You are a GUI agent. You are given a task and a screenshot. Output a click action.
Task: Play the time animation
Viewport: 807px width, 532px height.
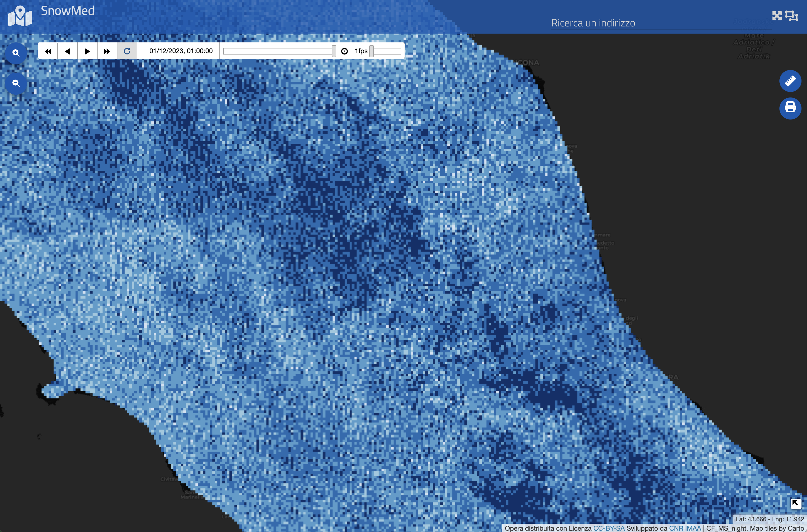(x=87, y=51)
